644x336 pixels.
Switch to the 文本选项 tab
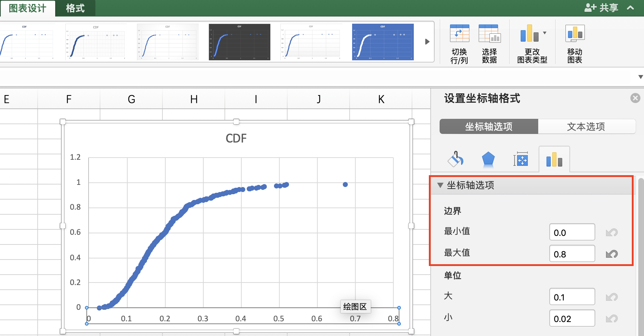[x=586, y=126]
